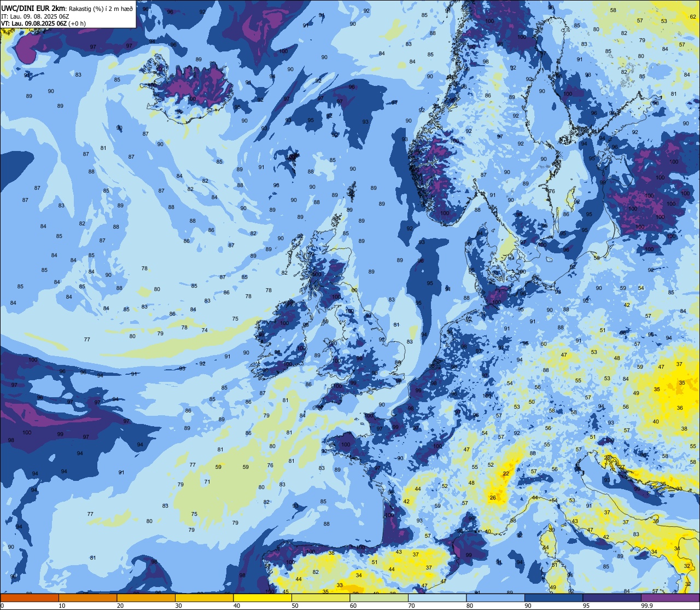700x610 pixels.
Task: Click the humidity value '26' in the yellow Alpine area
Action: click(493, 498)
